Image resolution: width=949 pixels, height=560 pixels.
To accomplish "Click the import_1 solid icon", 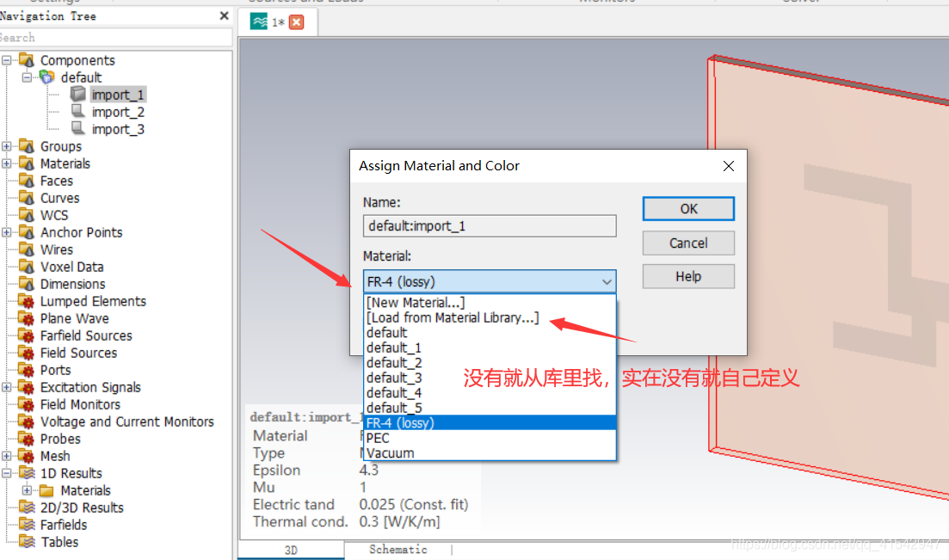I will 78,94.
